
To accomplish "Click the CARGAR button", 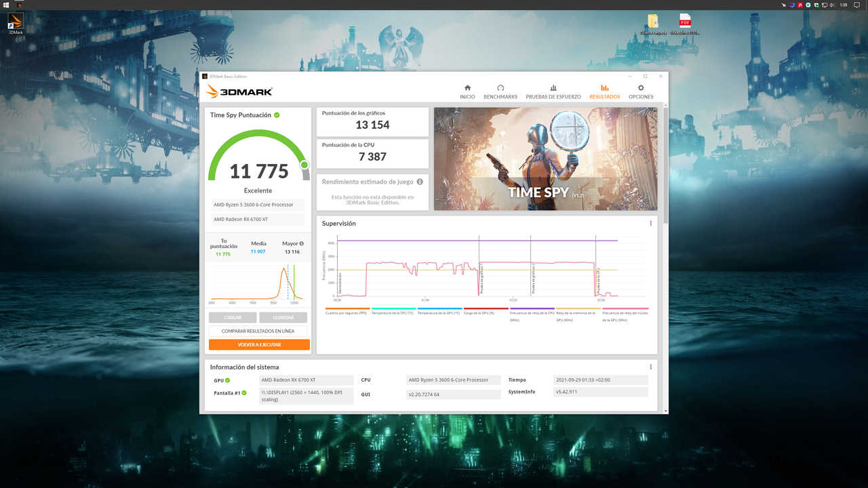I will 233,317.
